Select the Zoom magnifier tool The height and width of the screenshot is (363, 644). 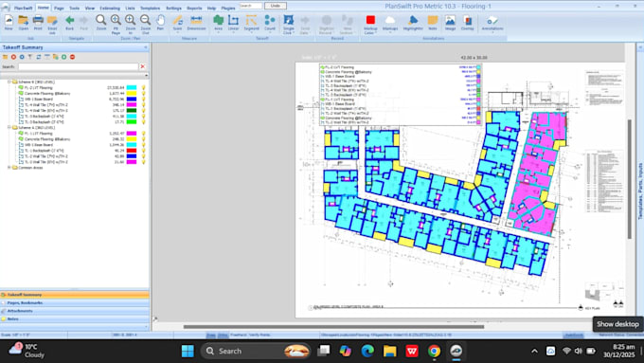point(101,23)
